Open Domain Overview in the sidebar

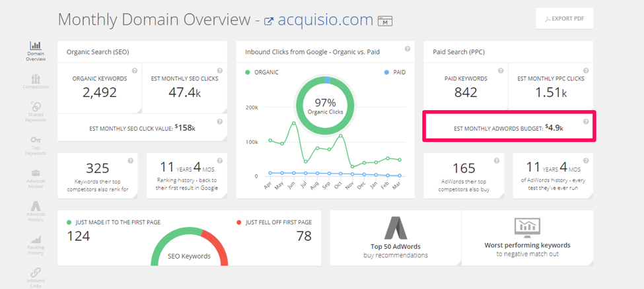click(x=36, y=51)
